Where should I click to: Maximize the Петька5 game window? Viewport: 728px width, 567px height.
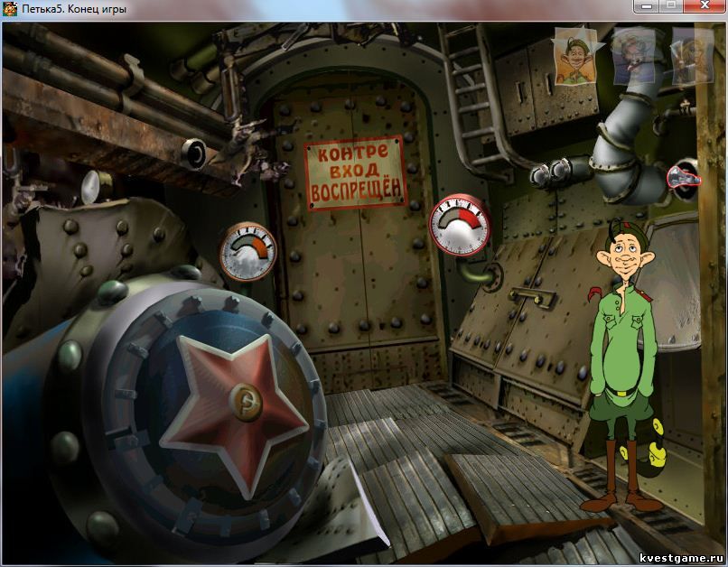[672, 6]
